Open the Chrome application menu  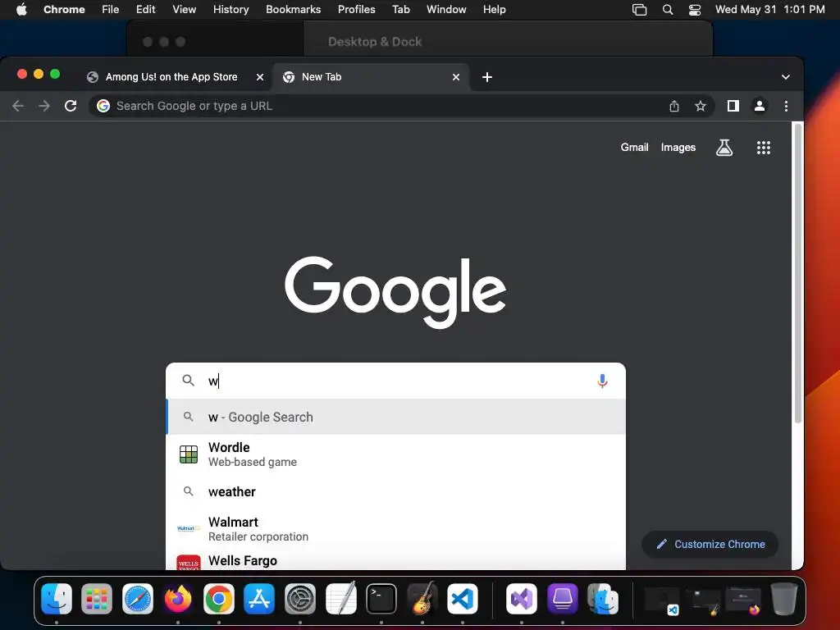(x=64, y=10)
